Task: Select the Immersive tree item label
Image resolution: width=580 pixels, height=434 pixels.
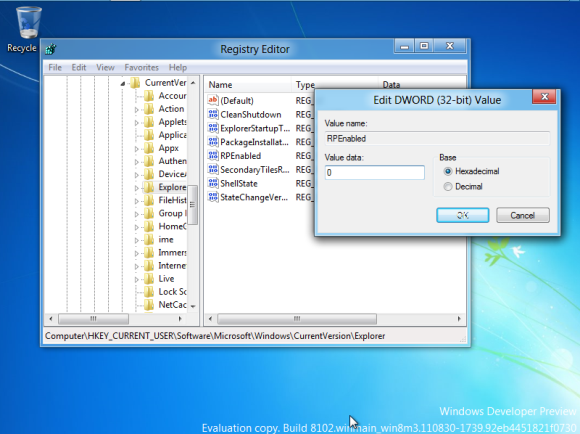Action: pyautogui.click(x=172, y=252)
